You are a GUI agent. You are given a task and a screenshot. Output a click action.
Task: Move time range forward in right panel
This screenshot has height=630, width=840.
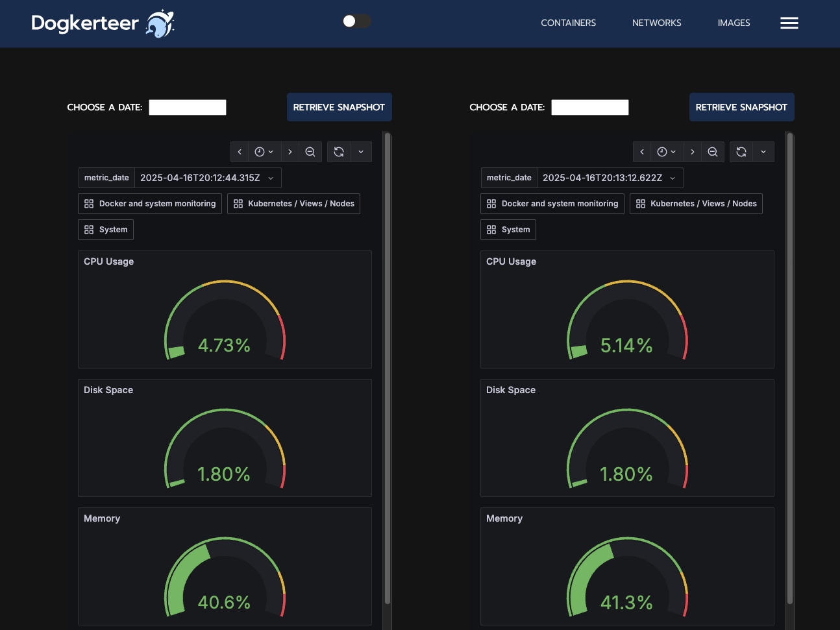coord(693,152)
